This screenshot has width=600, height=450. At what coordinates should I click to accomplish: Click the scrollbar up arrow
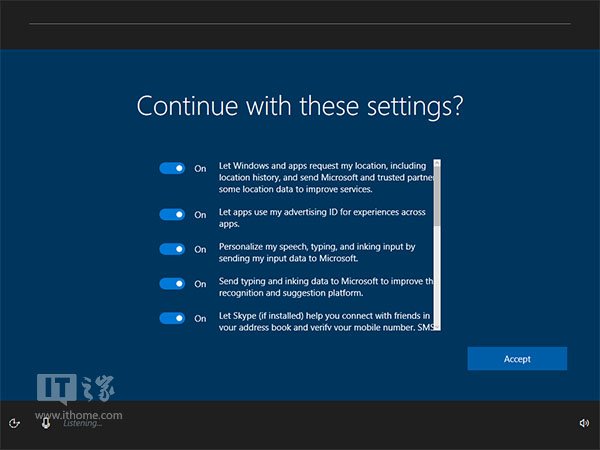[x=437, y=163]
